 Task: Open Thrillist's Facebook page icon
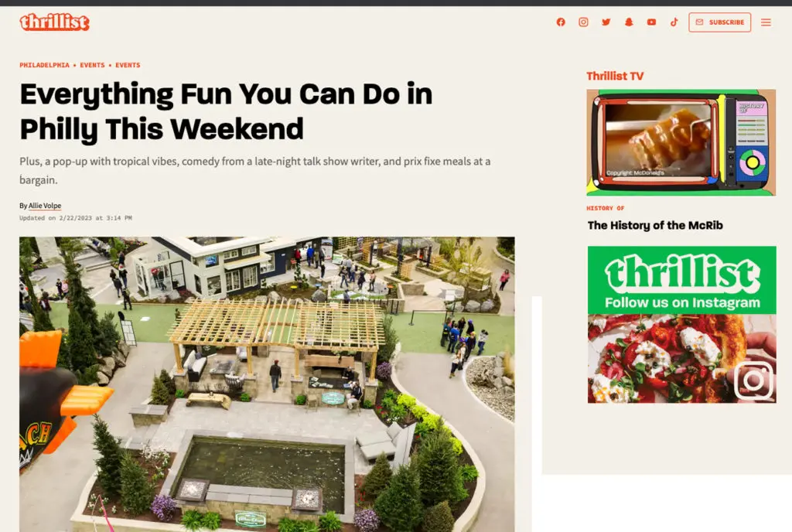pos(561,22)
